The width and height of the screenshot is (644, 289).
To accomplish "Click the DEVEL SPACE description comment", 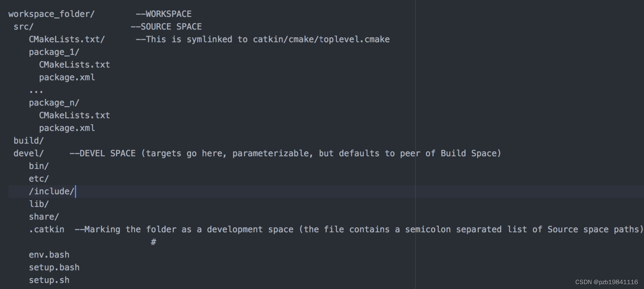I will click(x=285, y=153).
